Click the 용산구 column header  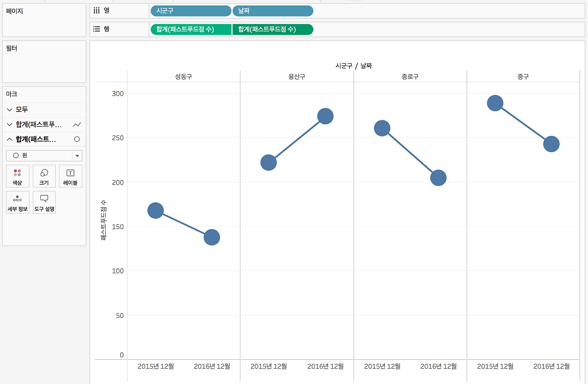(x=297, y=77)
